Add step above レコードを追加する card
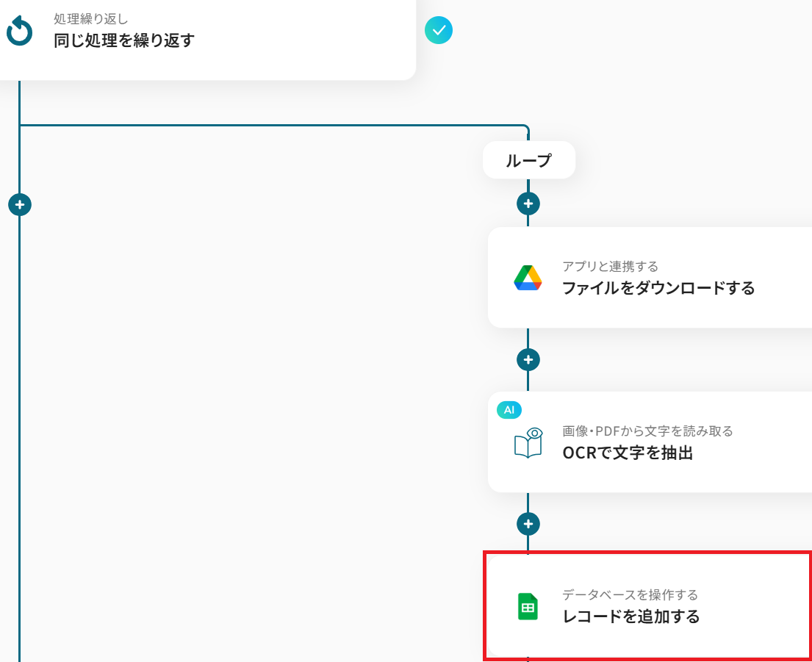Screen dimensions: 812x662 (x=528, y=524)
